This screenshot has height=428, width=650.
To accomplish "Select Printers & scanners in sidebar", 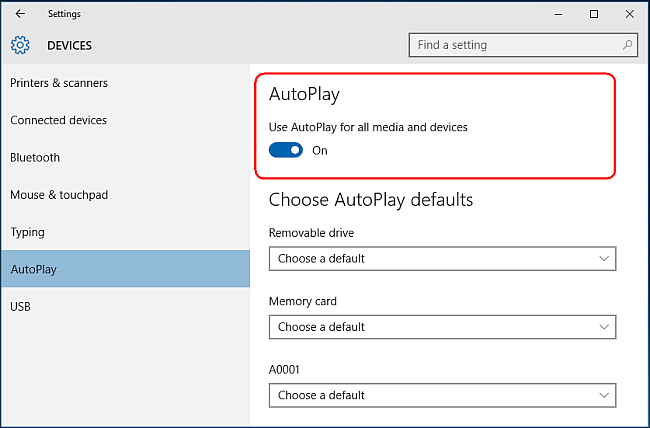I will click(59, 83).
